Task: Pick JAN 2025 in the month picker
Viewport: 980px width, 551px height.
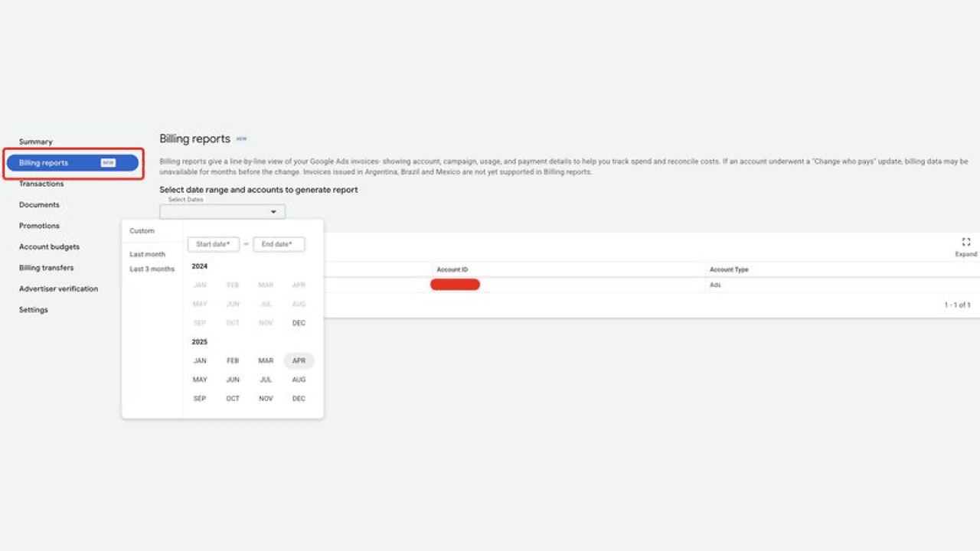Action: click(x=200, y=360)
